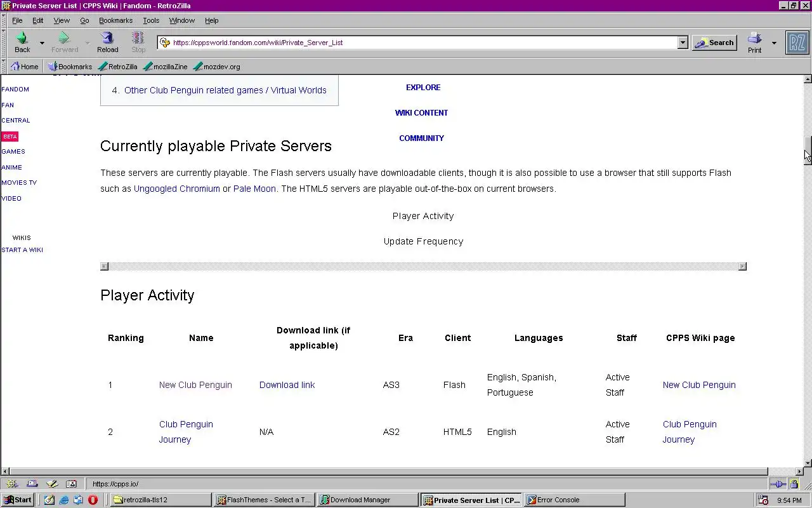Image resolution: width=812 pixels, height=508 pixels.
Task: Switch to Error Console taskbar window
Action: tap(574, 500)
